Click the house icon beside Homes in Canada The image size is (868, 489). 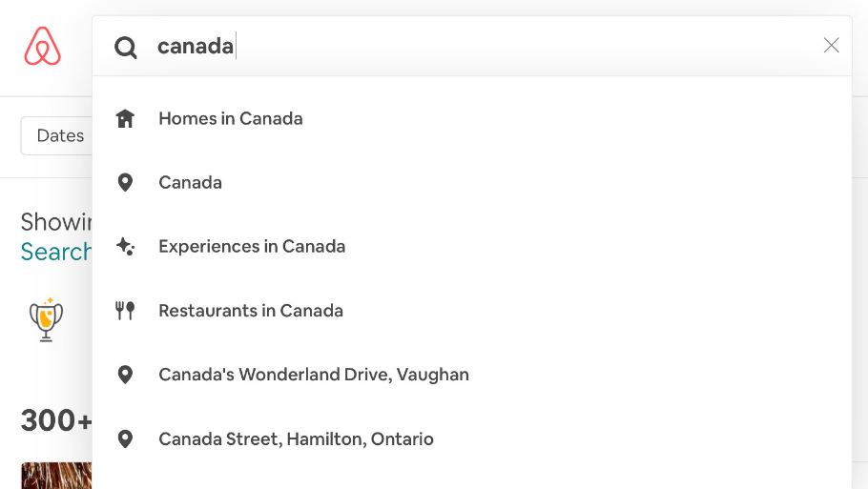click(x=125, y=118)
